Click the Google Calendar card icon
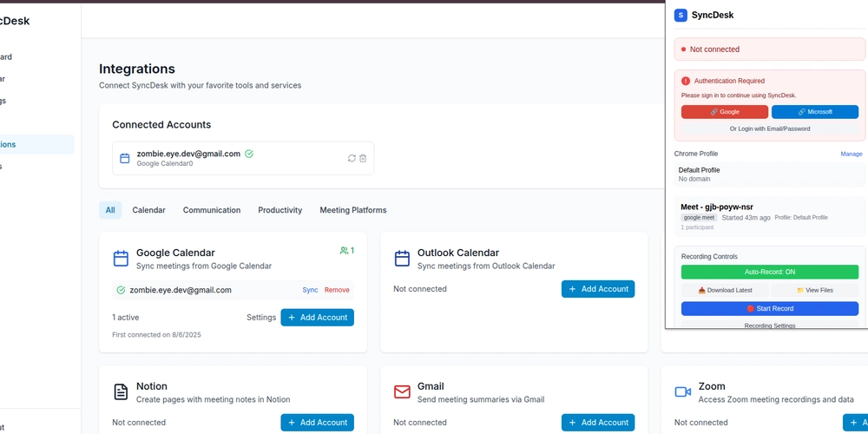Screen dimensions: 868x434 point(121,259)
